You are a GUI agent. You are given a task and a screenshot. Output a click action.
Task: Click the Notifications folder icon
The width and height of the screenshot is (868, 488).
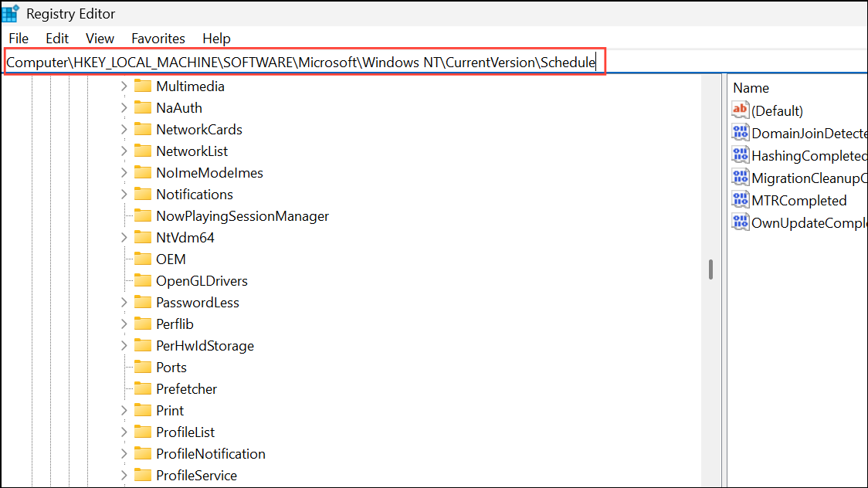tap(143, 194)
